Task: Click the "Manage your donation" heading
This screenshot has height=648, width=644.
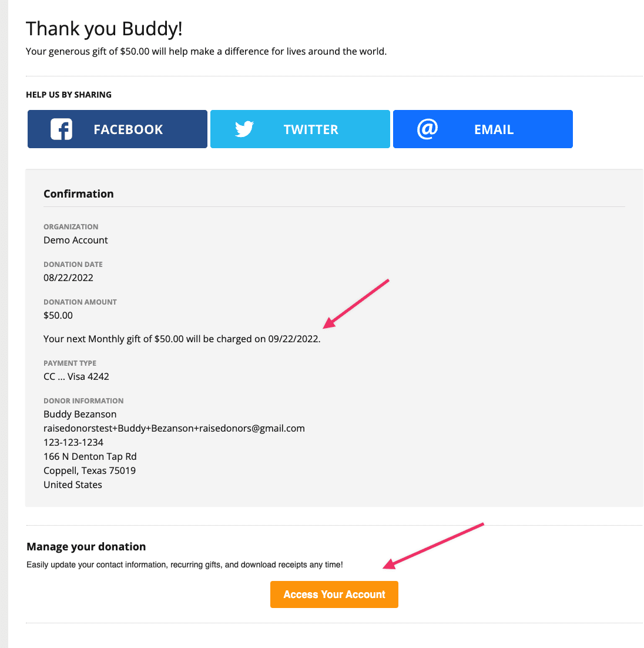Action: 86,547
